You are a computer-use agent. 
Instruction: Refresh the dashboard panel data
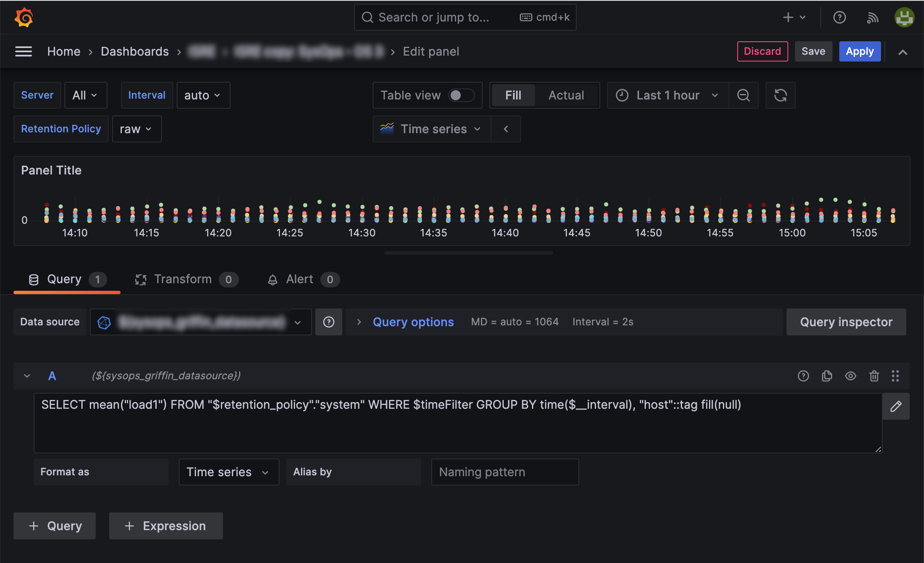point(780,95)
